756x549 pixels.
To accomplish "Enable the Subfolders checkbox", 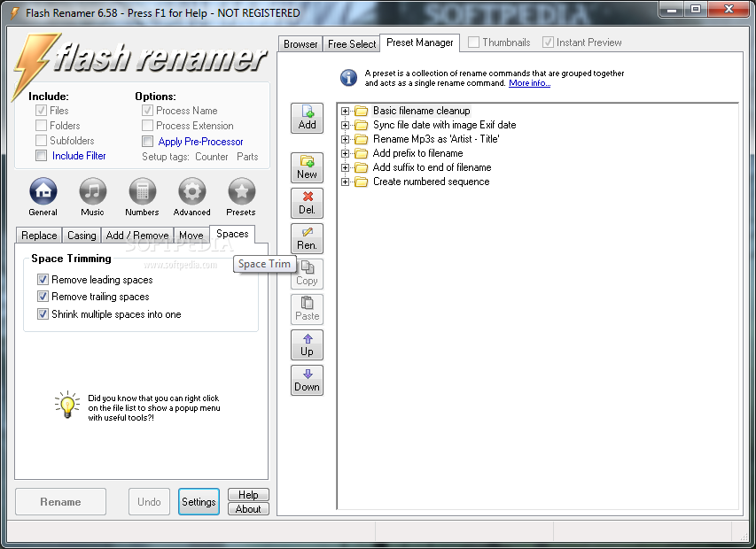I will click(41, 140).
